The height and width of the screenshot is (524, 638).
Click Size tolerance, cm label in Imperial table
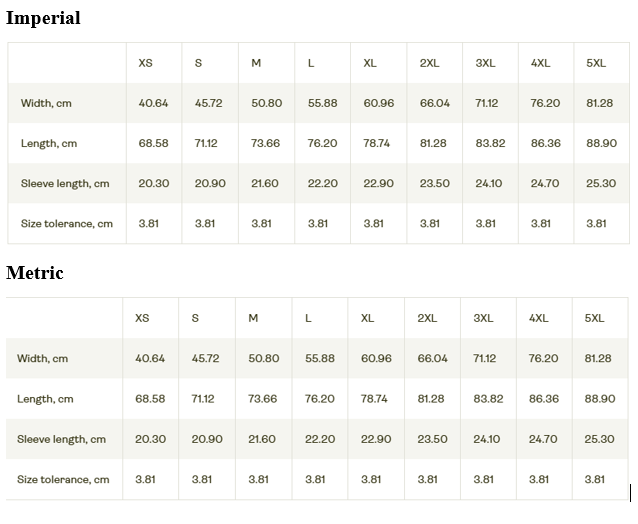coord(67,224)
